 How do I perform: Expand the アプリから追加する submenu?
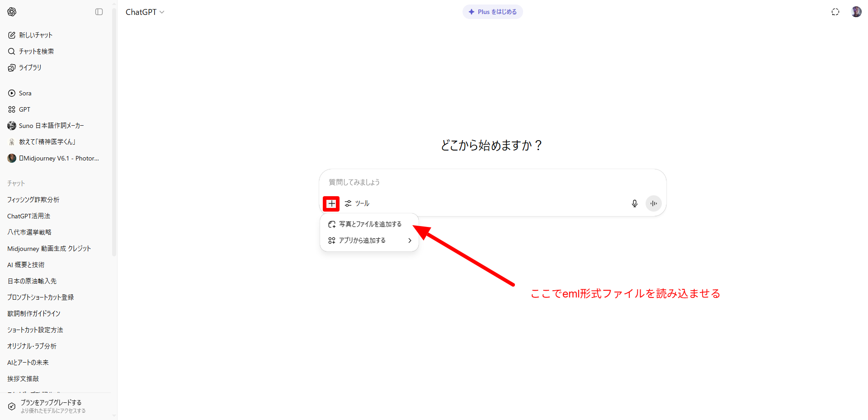[370, 241]
